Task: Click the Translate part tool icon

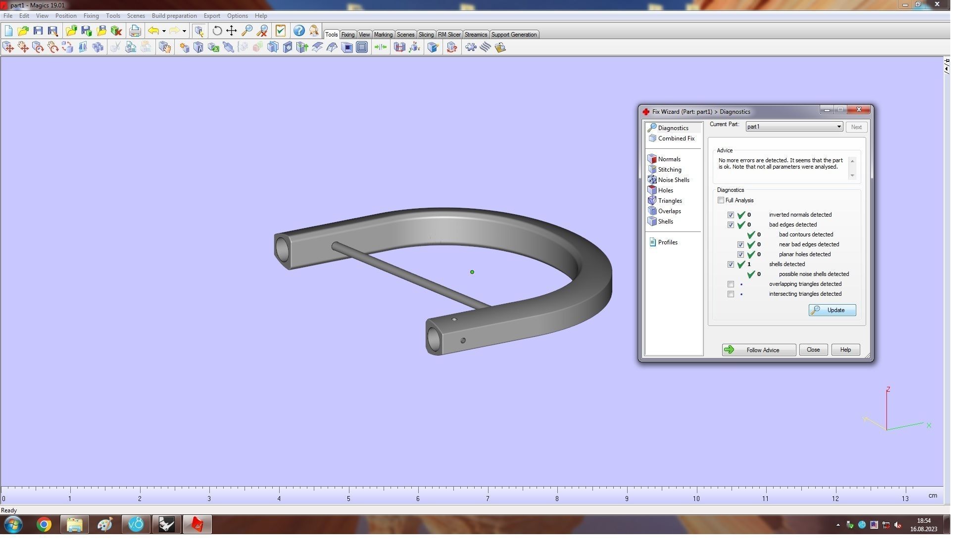Action: [8, 47]
